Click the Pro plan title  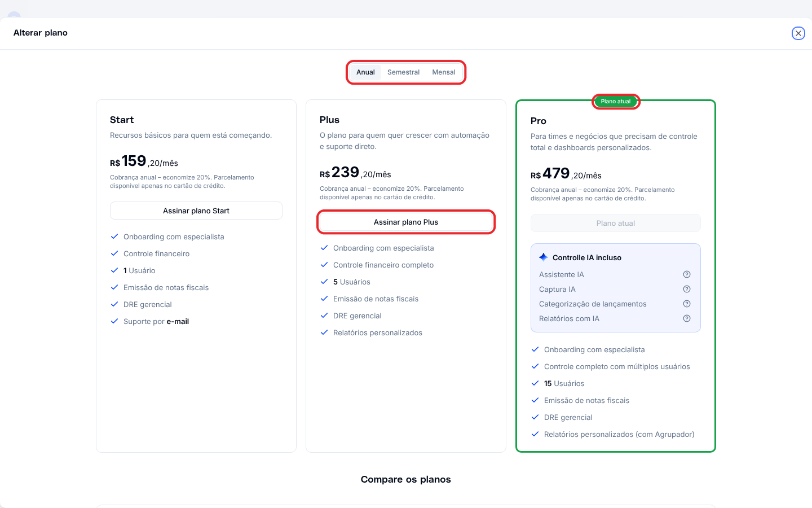click(x=539, y=121)
